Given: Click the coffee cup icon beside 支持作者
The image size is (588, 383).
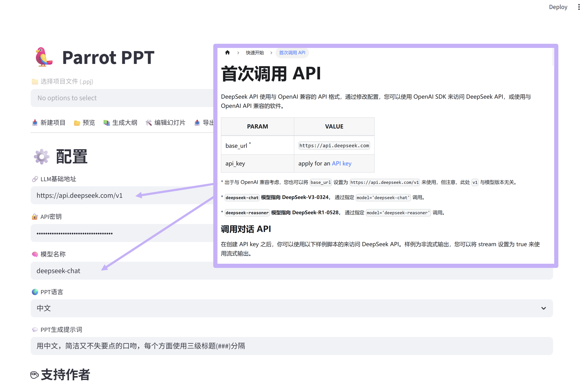Looking at the screenshot, I should (x=34, y=375).
